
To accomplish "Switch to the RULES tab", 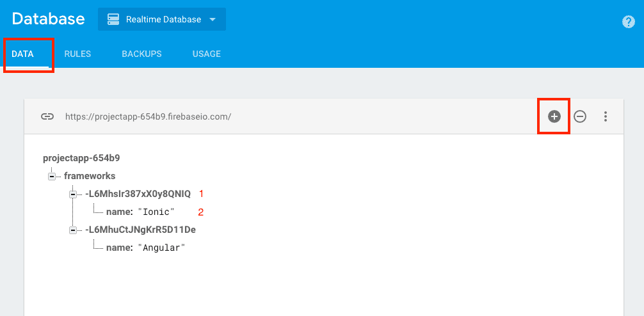I will tap(77, 54).
